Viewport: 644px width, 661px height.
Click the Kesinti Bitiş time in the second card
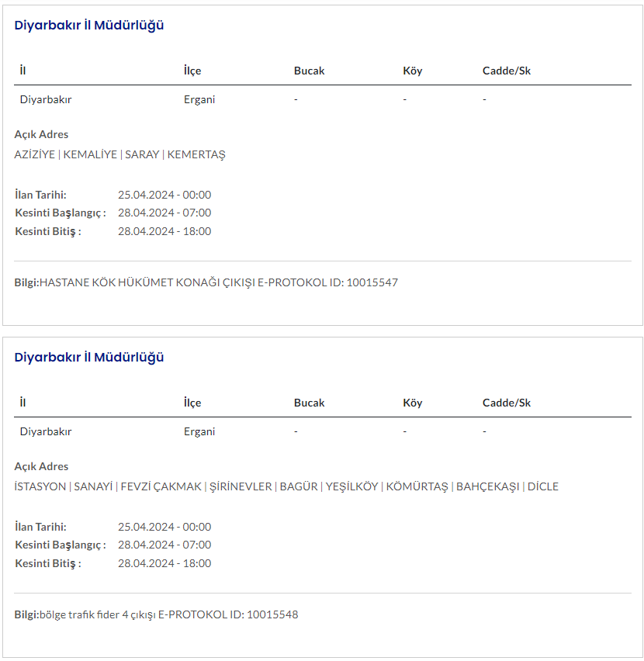[164, 563]
